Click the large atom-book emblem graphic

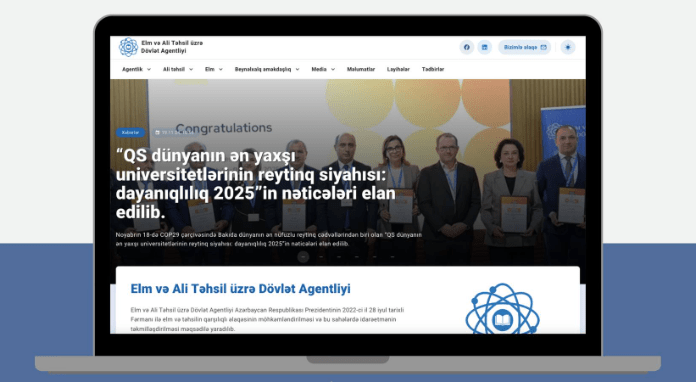point(502,309)
